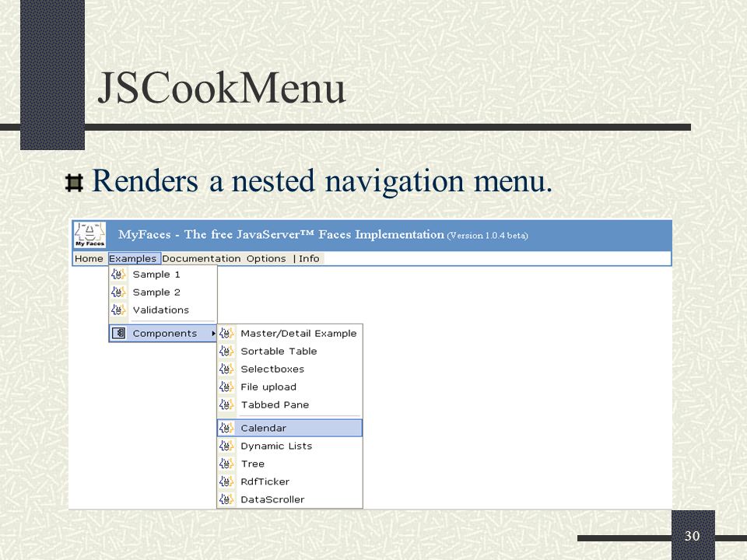
Task: Select the Sample 2 menu entry
Action: [163, 292]
